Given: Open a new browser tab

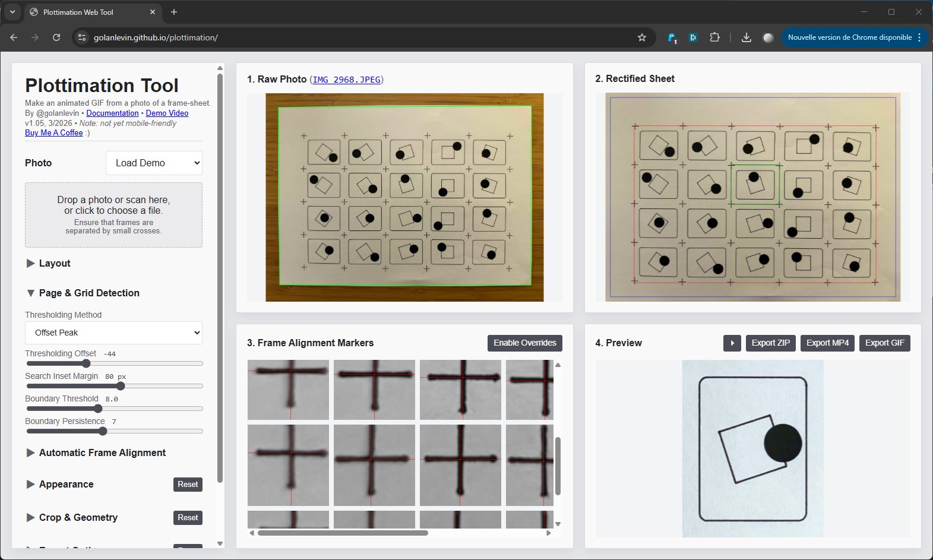Looking at the screenshot, I should [174, 12].
